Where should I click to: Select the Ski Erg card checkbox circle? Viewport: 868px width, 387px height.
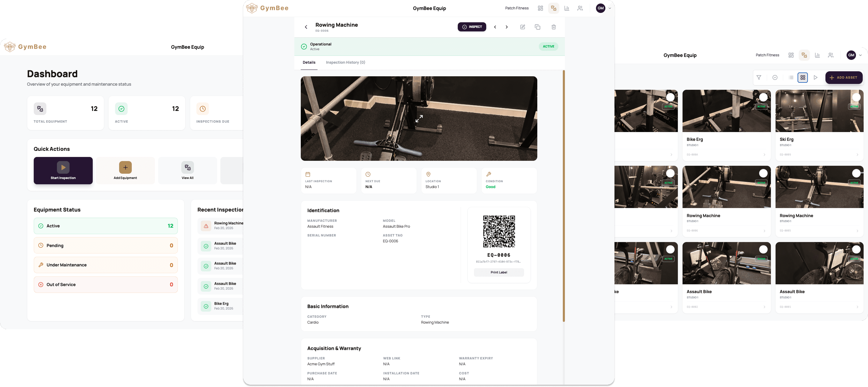click(x=856, y=97)
